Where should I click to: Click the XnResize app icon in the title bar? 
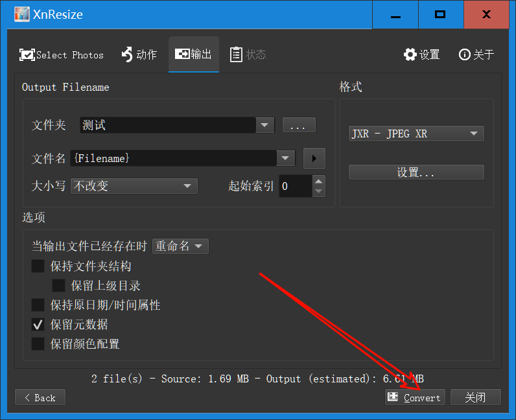point(22,14)
